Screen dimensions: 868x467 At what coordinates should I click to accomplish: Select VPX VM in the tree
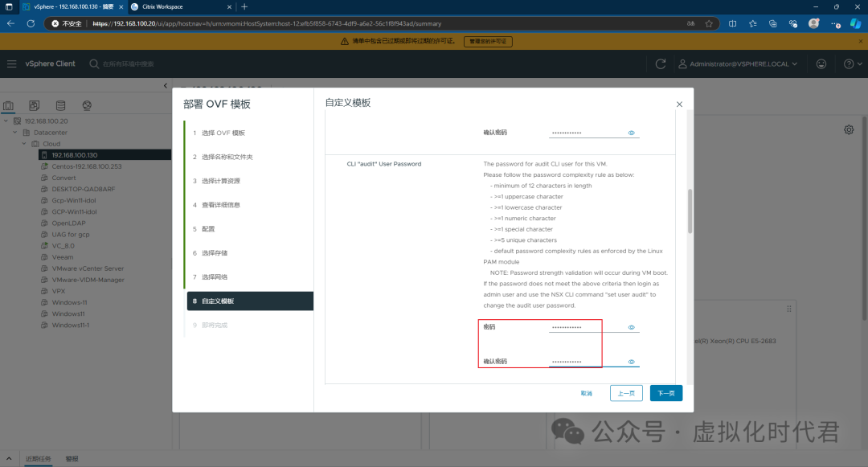(58, 291)
